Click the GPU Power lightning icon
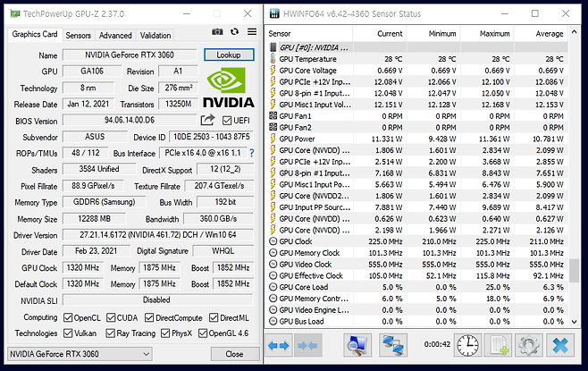The width and height of the screenshot is (588, 371). tap(273, 139)
